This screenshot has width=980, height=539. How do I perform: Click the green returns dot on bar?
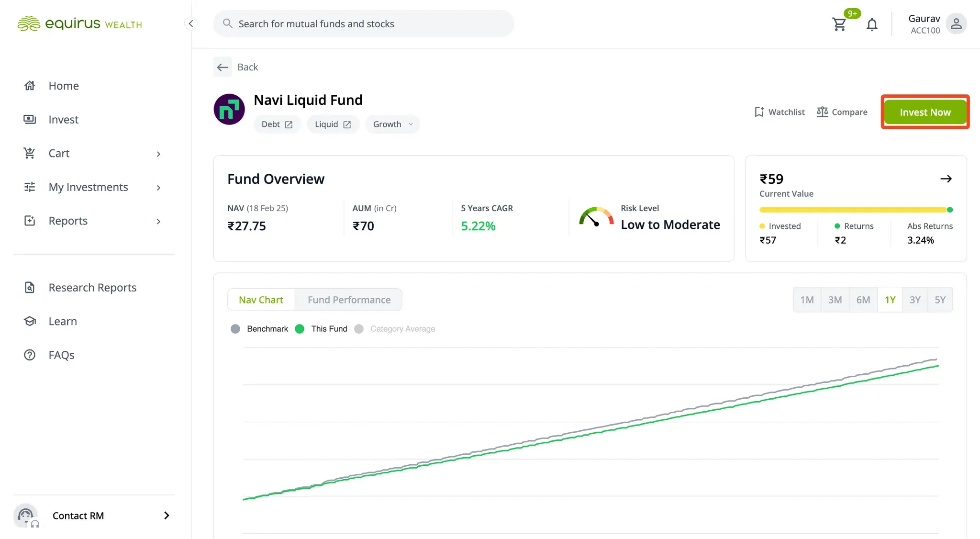tap(950, 210)
